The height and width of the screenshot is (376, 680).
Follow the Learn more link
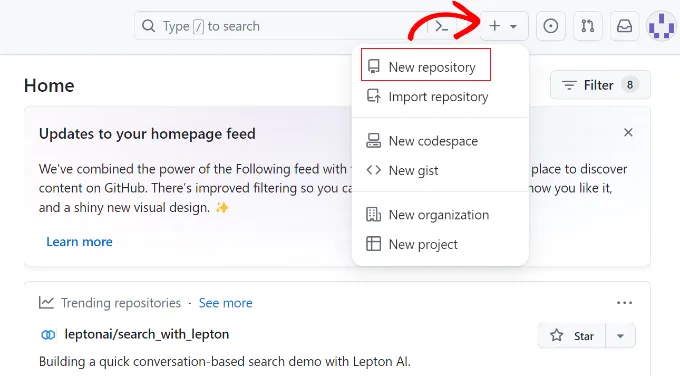click(79, 242)
